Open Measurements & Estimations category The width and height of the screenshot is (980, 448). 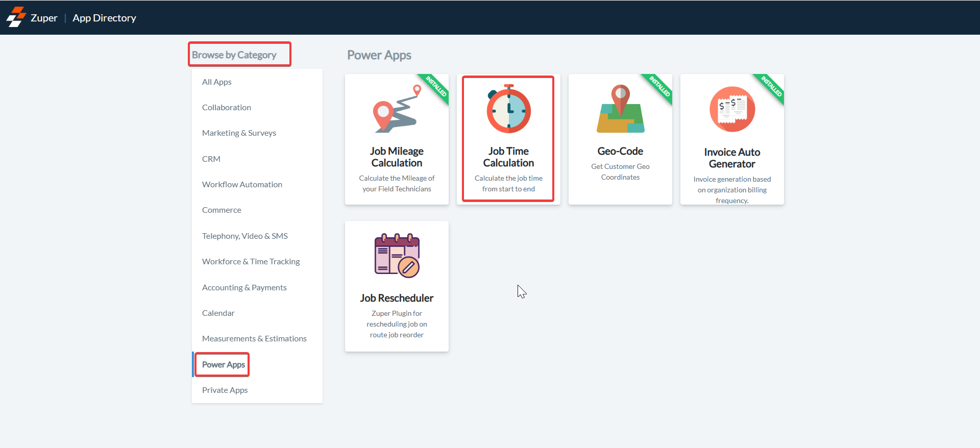[257, 338]
